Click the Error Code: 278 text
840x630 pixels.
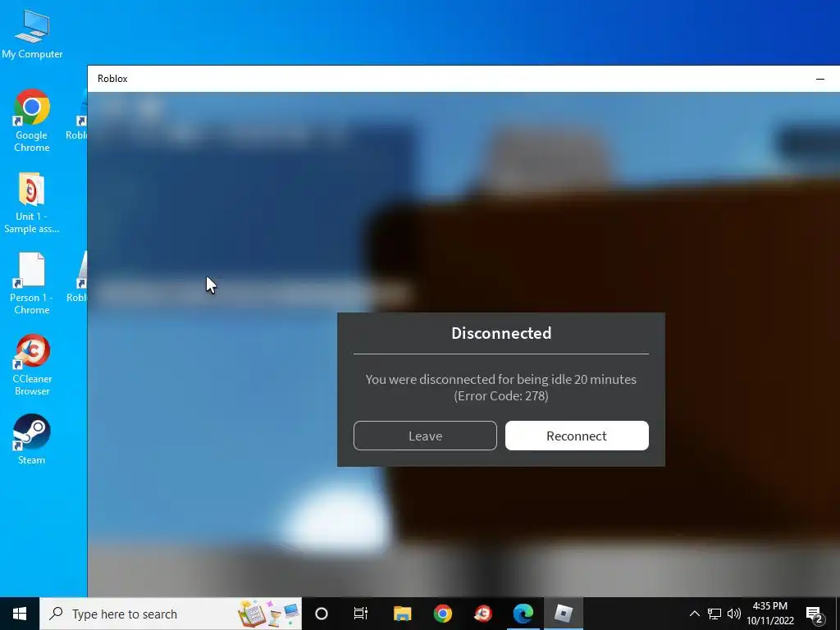501,396
